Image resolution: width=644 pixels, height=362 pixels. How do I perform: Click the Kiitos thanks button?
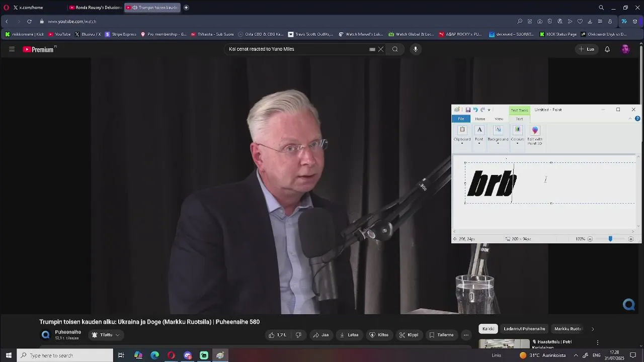tap(379, 335)
